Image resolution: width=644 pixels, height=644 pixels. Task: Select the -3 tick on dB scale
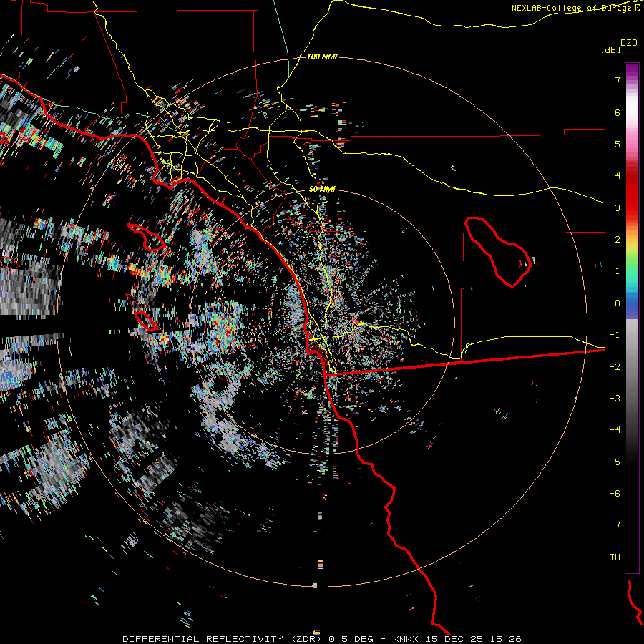click(615, 399)
